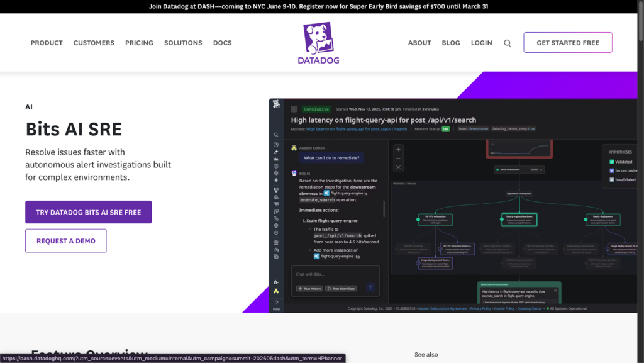The height and width of the screenshot is (363, 644).
Task: Click the zoom in plus icon on graph
Action: (x=398, y=150)
